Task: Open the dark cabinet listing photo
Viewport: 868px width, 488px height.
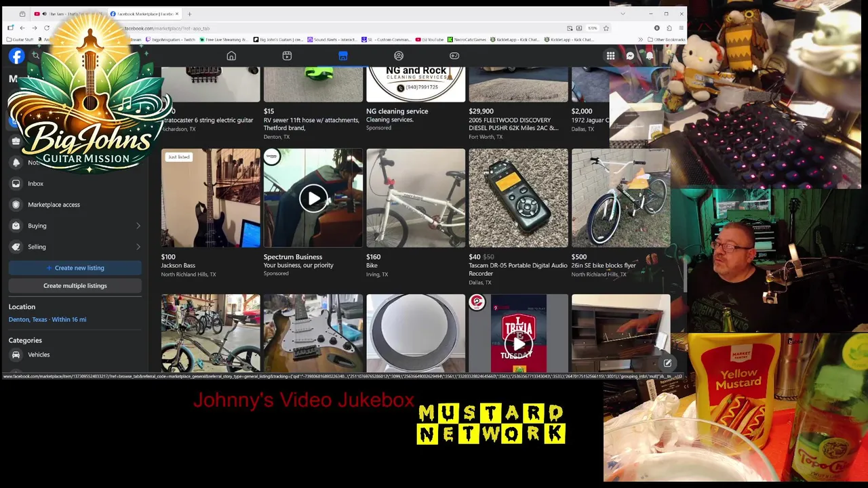Action: pyautogui.click(x=621, y=333)
